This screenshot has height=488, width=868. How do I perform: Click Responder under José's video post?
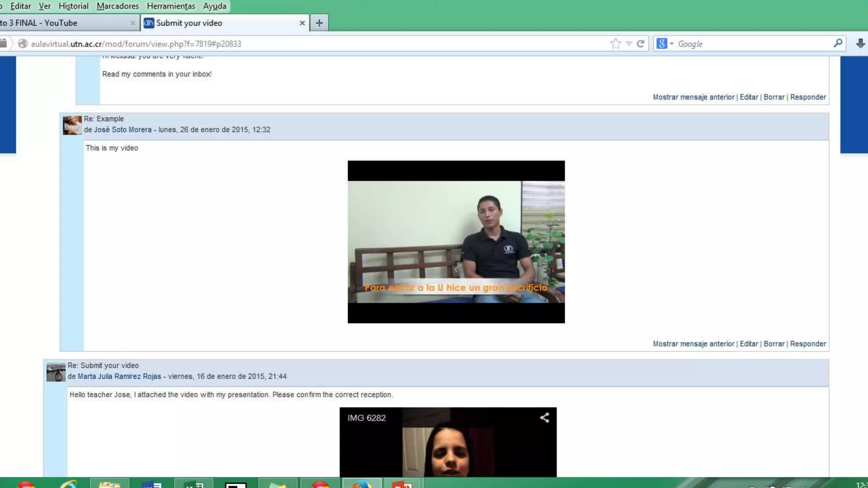pyautogui.click(x=808, y=344)
